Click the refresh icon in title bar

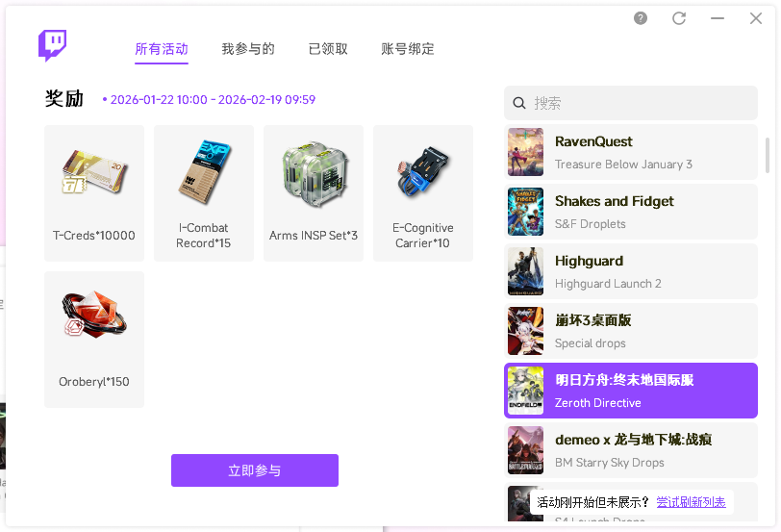[x=679, y=18]
